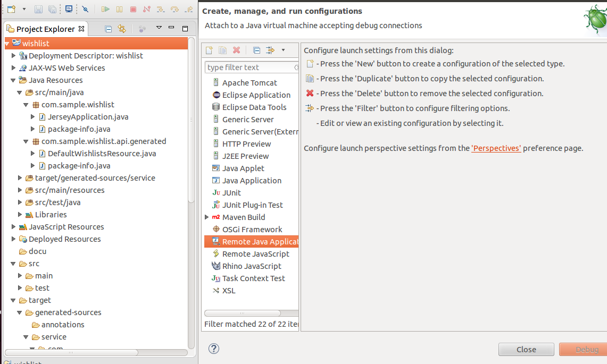Focus the 'type filter text' field
This screenshot has height=364, width=607.
[x=251, y=67]
